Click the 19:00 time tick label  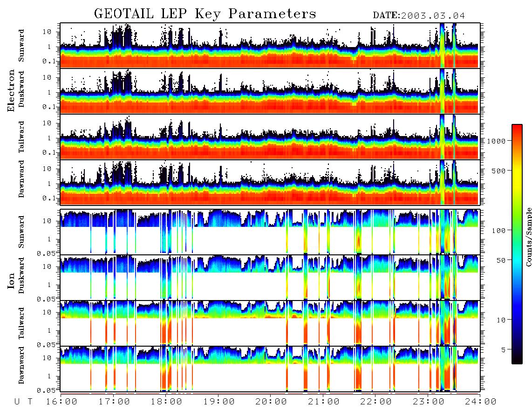coord(219,402)
